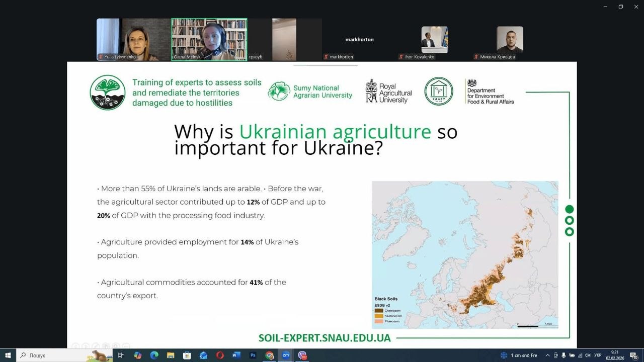Open the volume control in system tray
The width and height of the screenshot is (644, 362).
click(x=588, y=355)
